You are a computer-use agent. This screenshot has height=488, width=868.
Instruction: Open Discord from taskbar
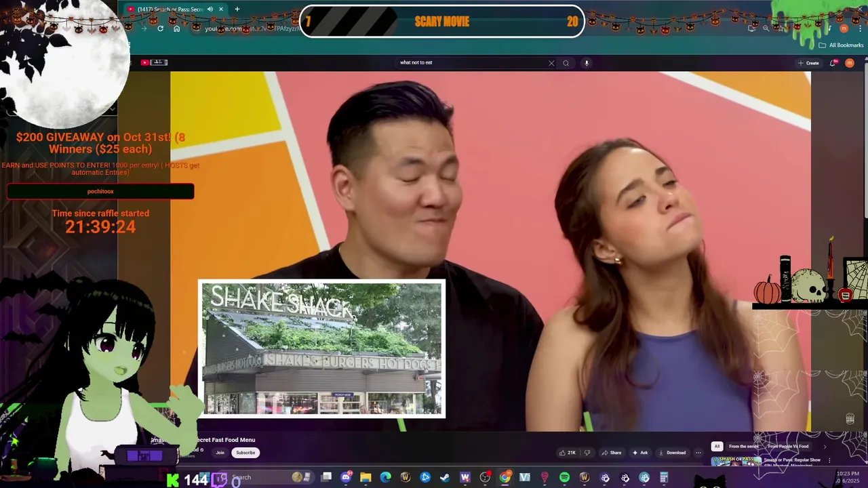(346, 477)
